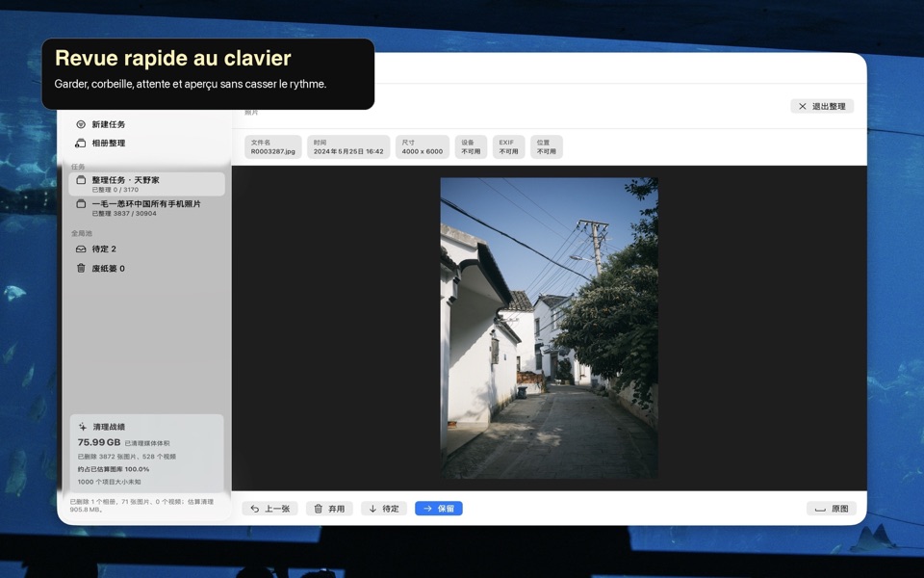
Task: Click the right arrow icon in 保留
Action: (427, 509)
